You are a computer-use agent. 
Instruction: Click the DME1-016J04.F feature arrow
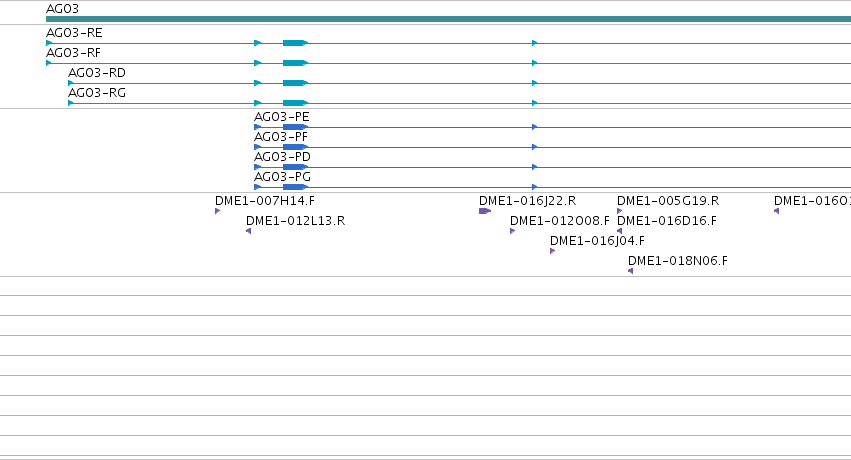tap(552, 251)
